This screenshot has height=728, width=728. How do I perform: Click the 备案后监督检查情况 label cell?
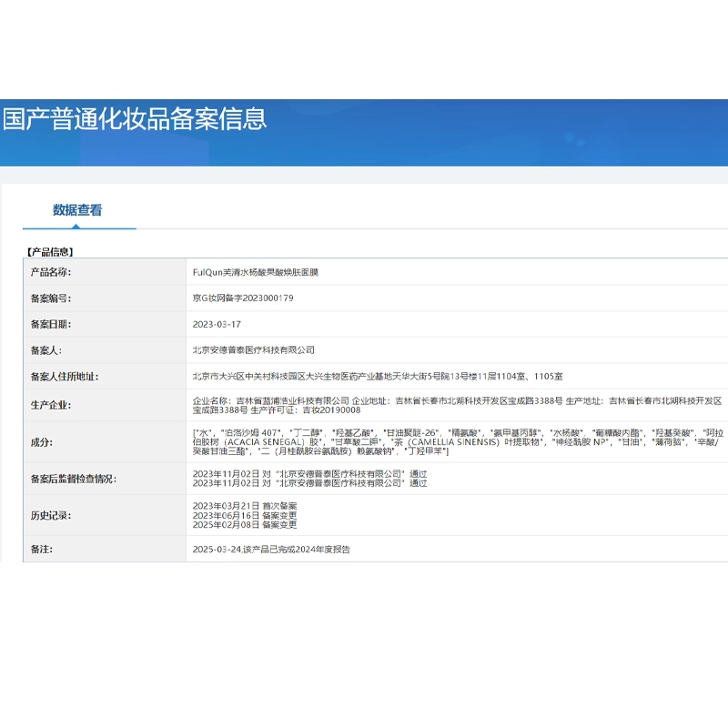point(105,479)
